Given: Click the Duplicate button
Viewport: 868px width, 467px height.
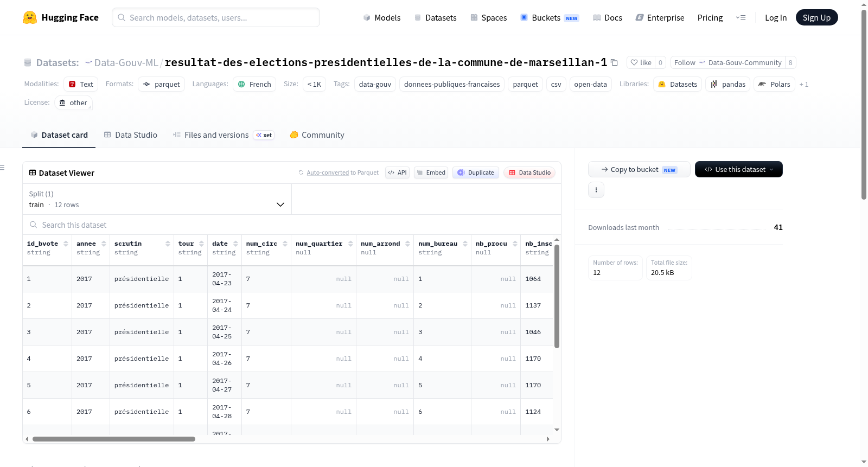Looking at the screenshot, I should (476, 172).
